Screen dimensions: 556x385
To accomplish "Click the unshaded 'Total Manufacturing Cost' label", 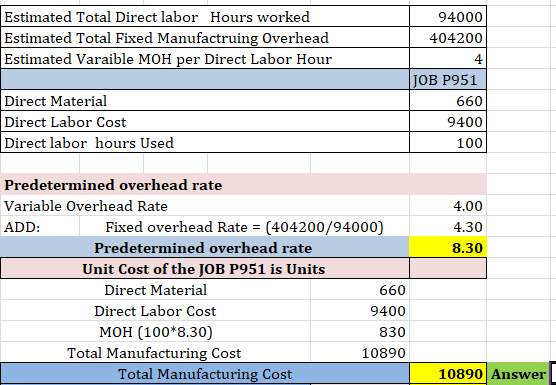I will click(x=155, y=352).
